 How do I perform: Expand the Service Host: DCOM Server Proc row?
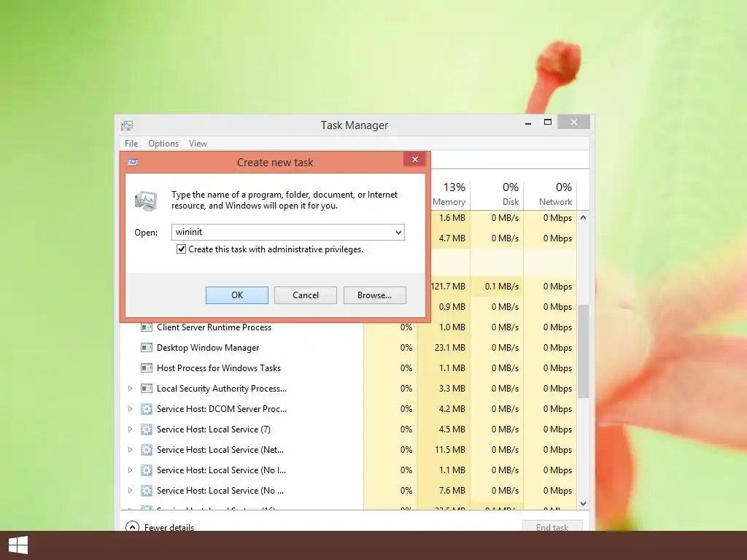pyautogui.click(x=130, y=409)
